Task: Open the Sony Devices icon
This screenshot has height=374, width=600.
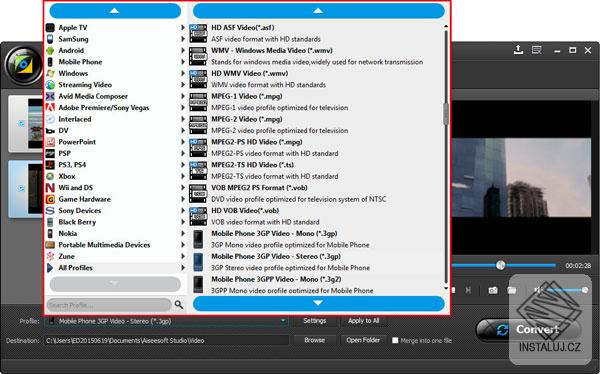Action: pos(50,211)
